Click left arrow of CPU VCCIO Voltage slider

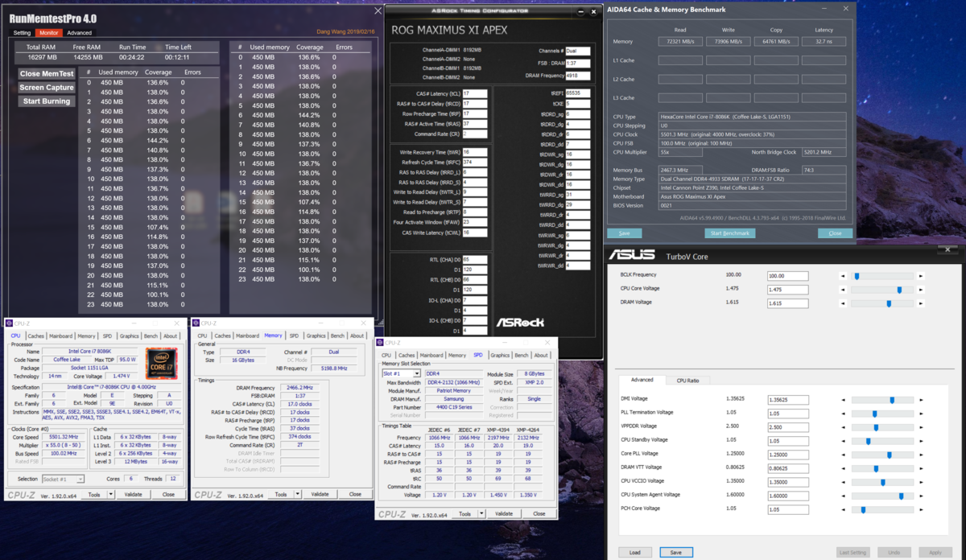844,482
